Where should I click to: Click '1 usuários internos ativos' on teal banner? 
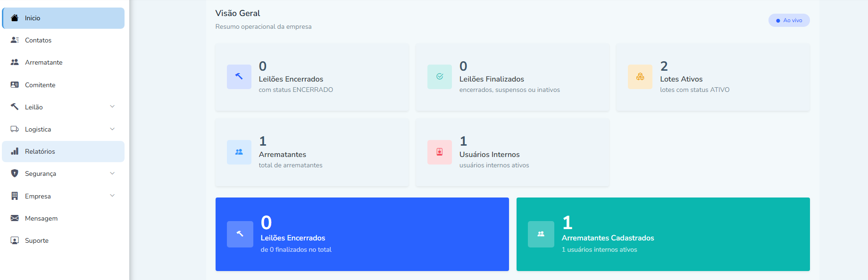click(x=599, y=249)
